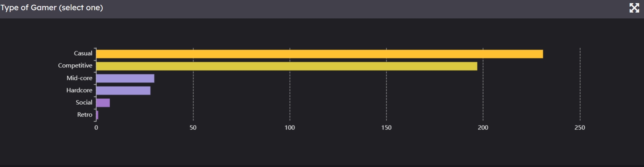Click the Mid-core axis label
The image size is (644, 167).
tap(80, 78)
